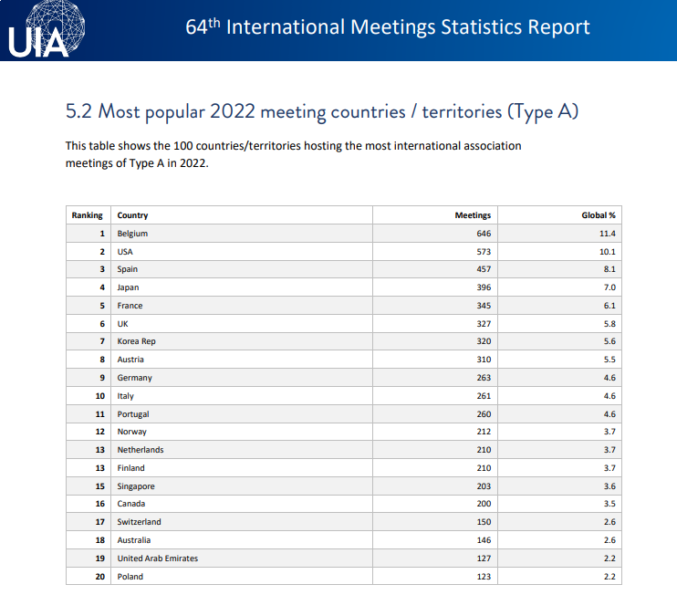Click the 646 meetings value for Belgium

click(x=483, y=234)
